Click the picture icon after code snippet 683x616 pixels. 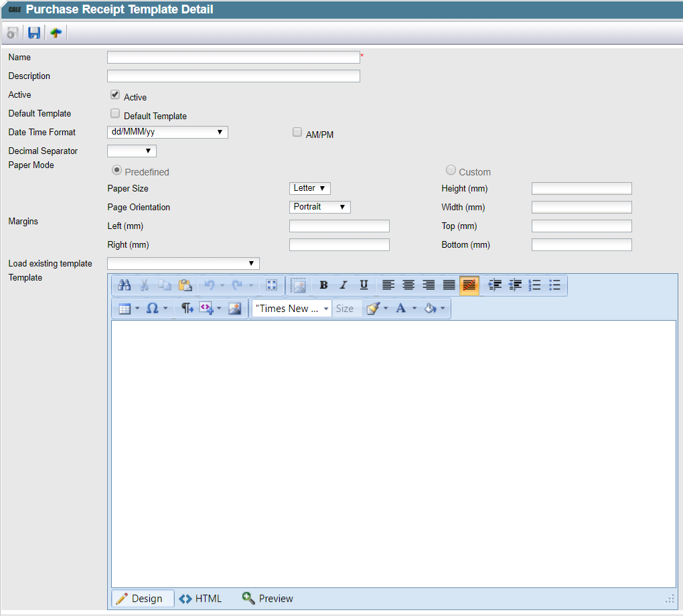coord(235,309)
